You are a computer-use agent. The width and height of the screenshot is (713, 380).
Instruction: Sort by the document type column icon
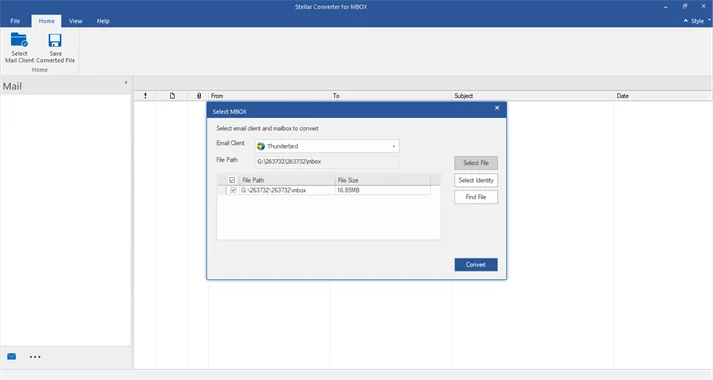[172, 96]
